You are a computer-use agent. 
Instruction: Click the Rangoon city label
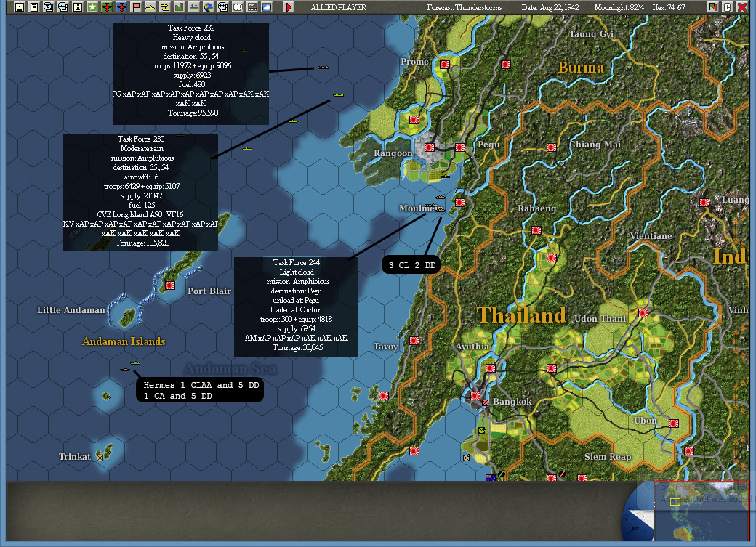click(393, 153)
